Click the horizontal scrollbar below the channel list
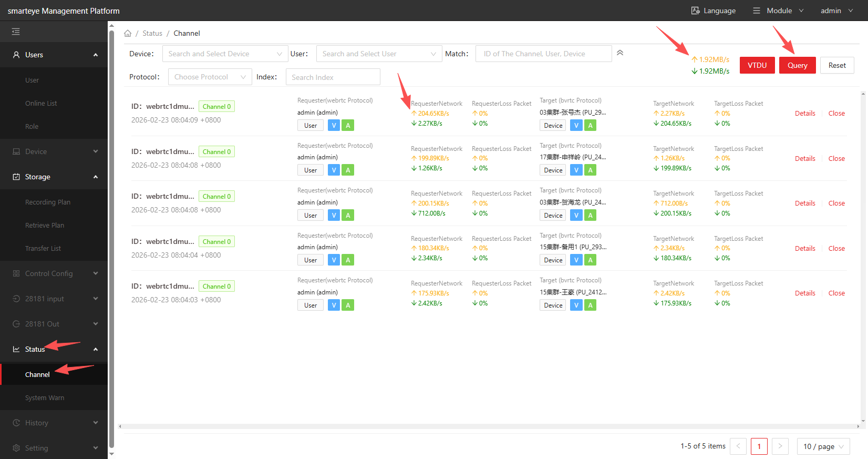 [x=489, y=426]
